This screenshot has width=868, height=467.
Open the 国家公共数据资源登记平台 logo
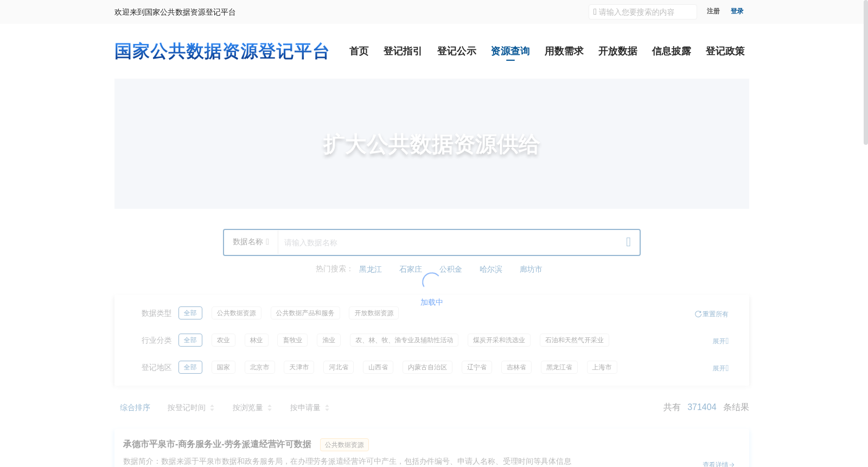point(222,52)
